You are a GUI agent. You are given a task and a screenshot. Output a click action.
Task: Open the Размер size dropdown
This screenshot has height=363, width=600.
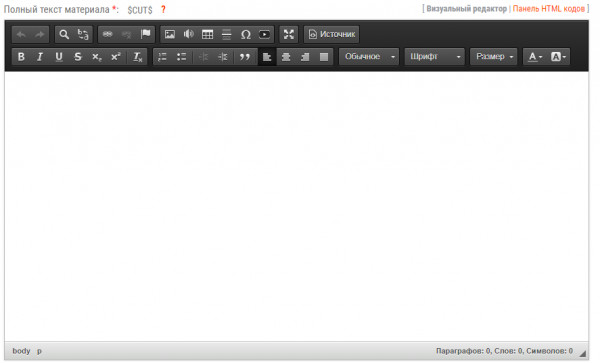[494, 57]
